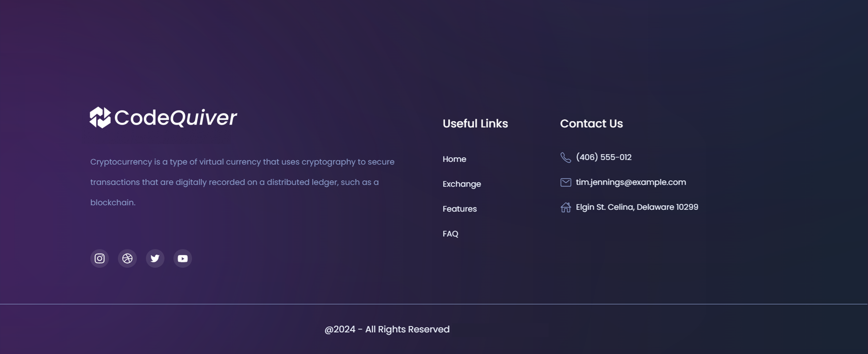
Task: Click the cryptocurrency description paragraph
Action: point(242,182)
